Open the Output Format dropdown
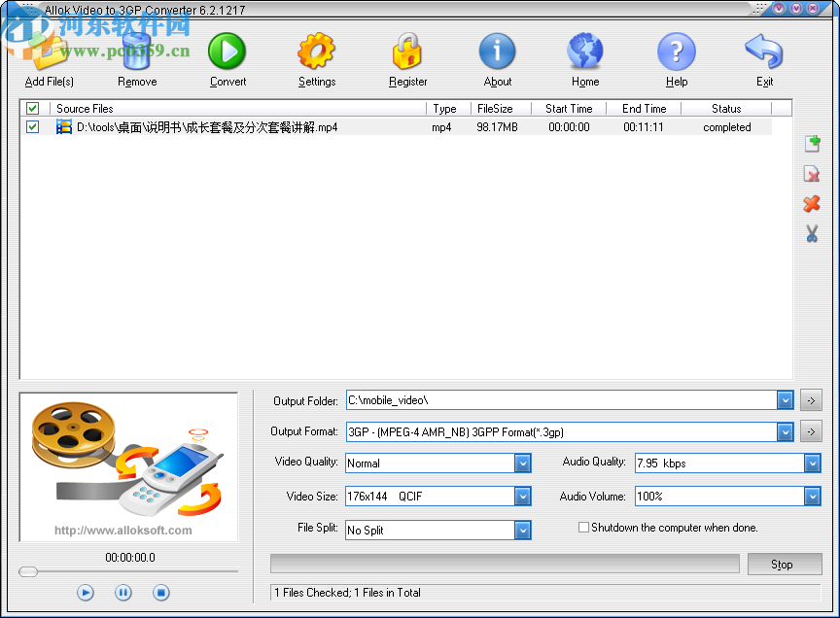Image resolution: width=840 pixels, height=618 pixels. (786, 431)
